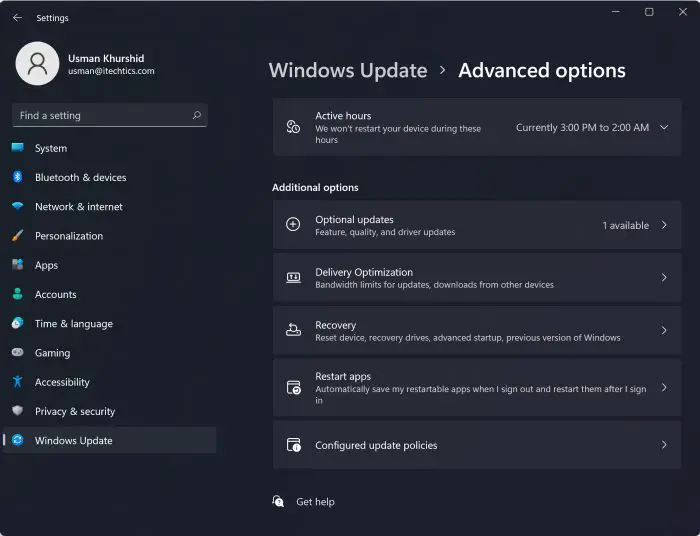Click the Usman Khurshid account name
This screenshot has height=536, width=700.
click(106, 58)
